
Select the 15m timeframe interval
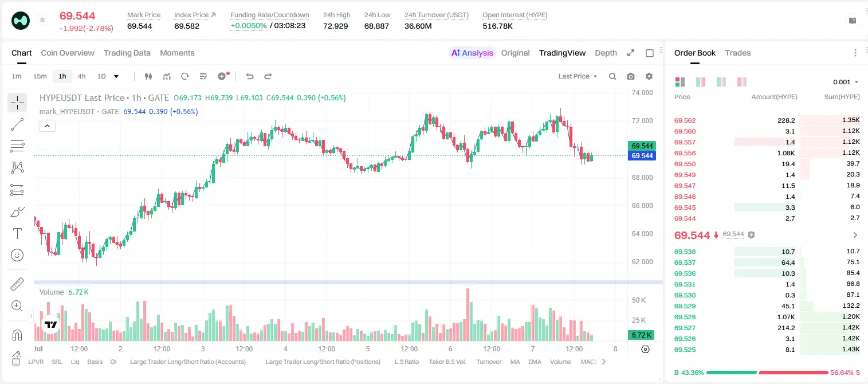point(40,76)
